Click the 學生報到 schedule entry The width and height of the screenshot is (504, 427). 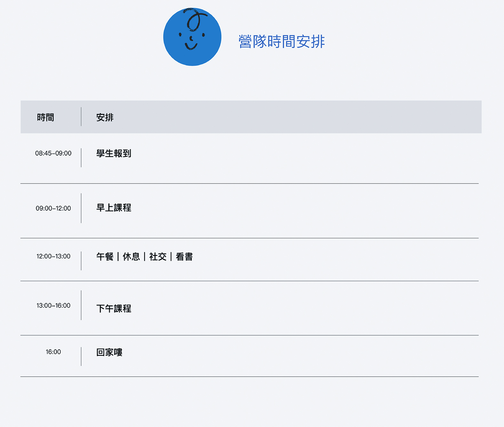click(114, 153)
